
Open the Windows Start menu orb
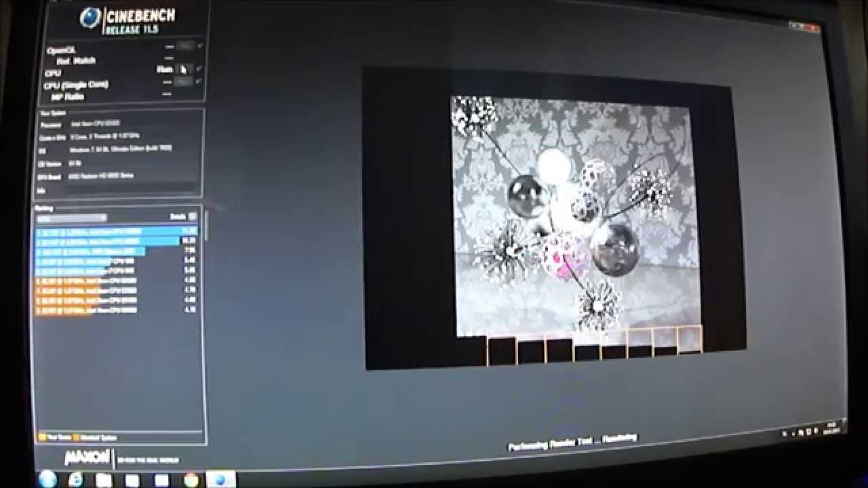[x=47, y=479]
